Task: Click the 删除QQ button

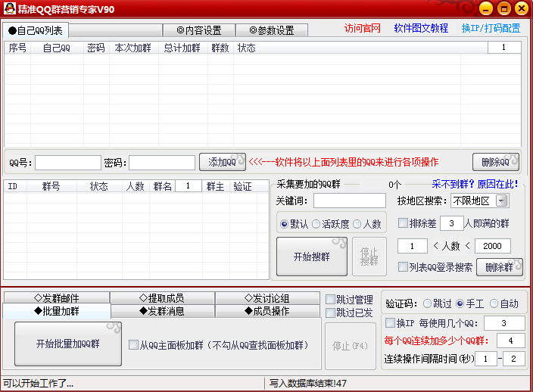Action: point(496,162)
